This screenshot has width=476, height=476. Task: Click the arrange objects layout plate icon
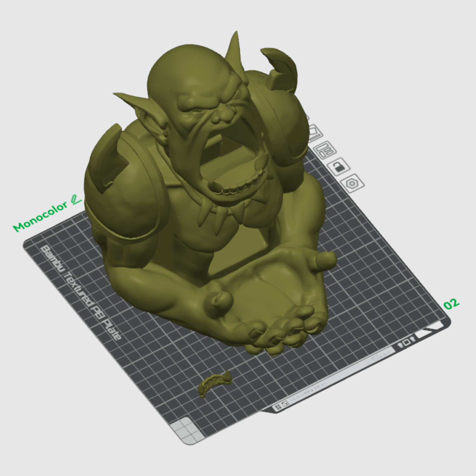tap(325, 150)
